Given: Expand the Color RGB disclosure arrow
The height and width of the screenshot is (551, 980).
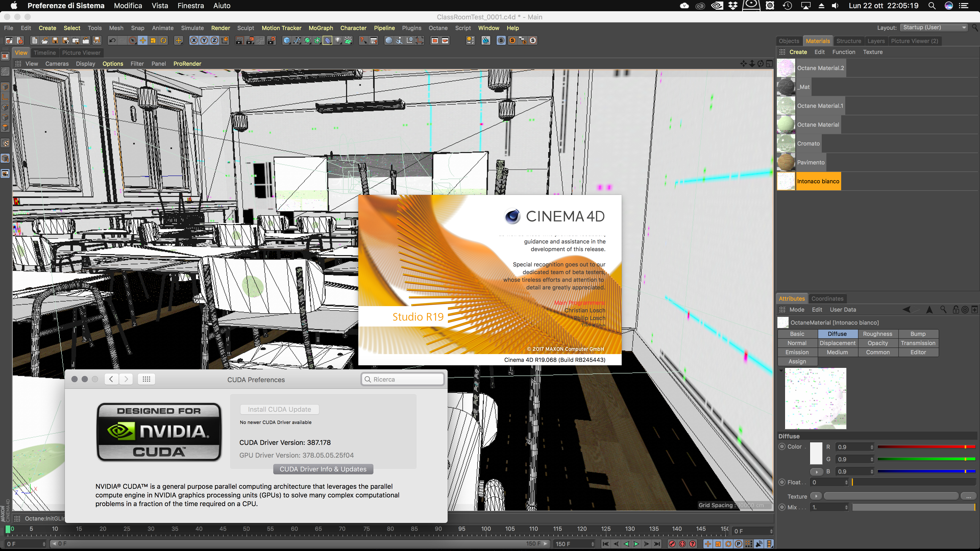Looking at the screenshot, I should tap(816, 471).
